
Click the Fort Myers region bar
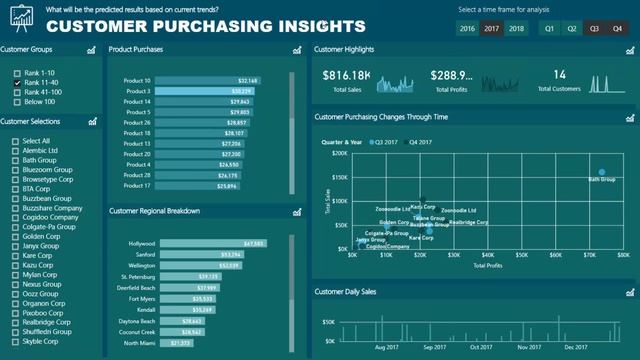(188, 299)
